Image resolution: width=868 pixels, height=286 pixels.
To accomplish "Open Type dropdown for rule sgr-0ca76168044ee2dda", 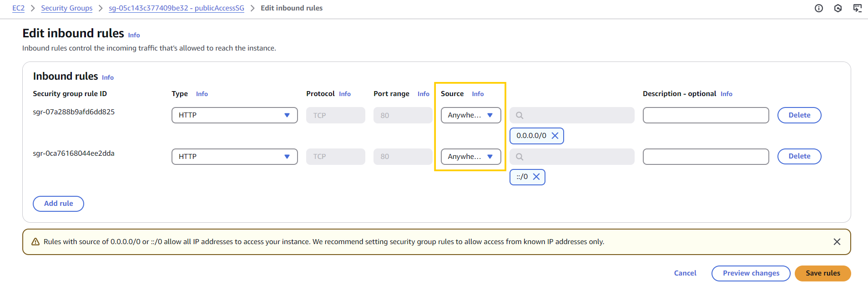I will [x=234, y=157].
